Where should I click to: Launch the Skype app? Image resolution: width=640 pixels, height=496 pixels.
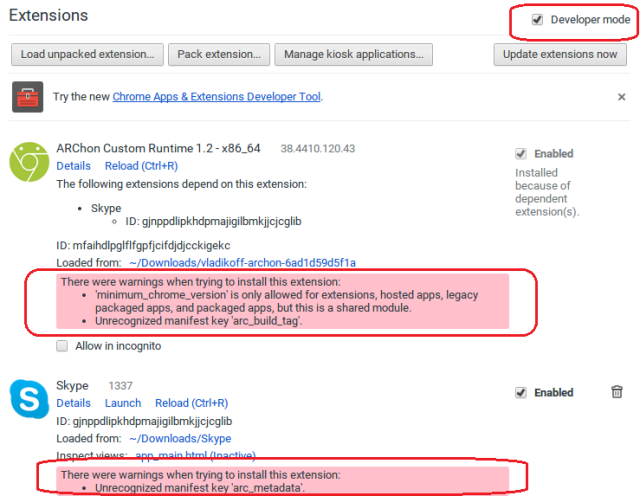123,404
